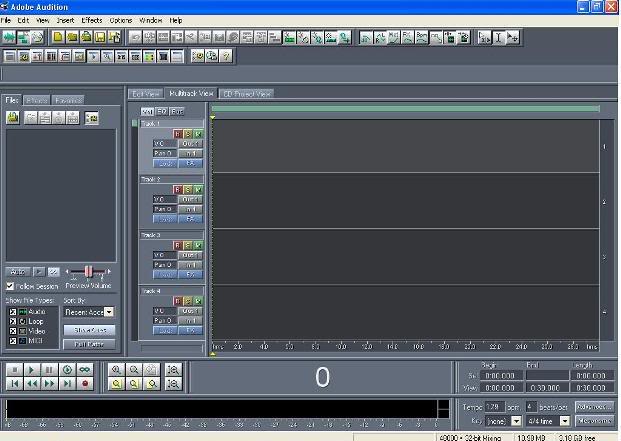621x441 pixels.
Task: Click the Zoom to Selection yellow icon
Action: coord(116,383)
